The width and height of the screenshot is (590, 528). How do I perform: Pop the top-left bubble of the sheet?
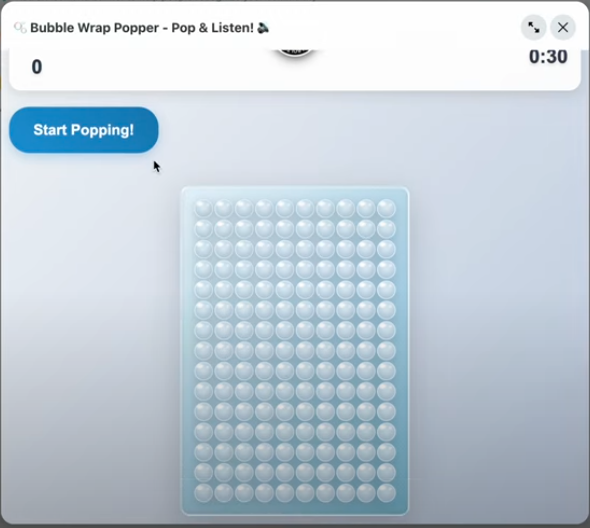coord(204,208)
